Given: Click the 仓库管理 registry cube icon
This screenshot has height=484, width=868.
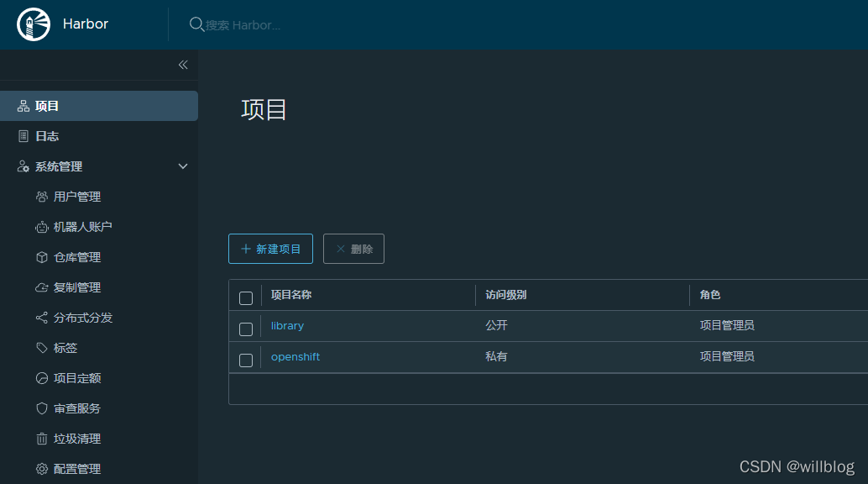Looking at the screenshot, I should click(41, 257).
